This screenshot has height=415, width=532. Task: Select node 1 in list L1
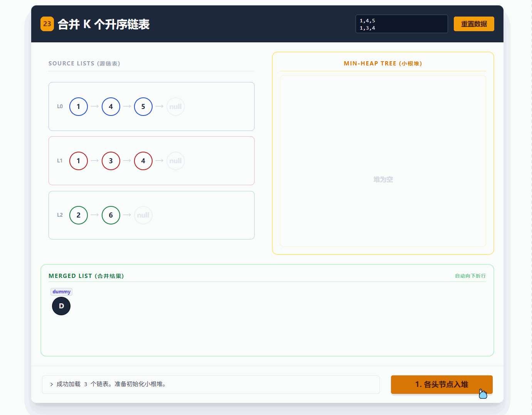click(79, 161)
